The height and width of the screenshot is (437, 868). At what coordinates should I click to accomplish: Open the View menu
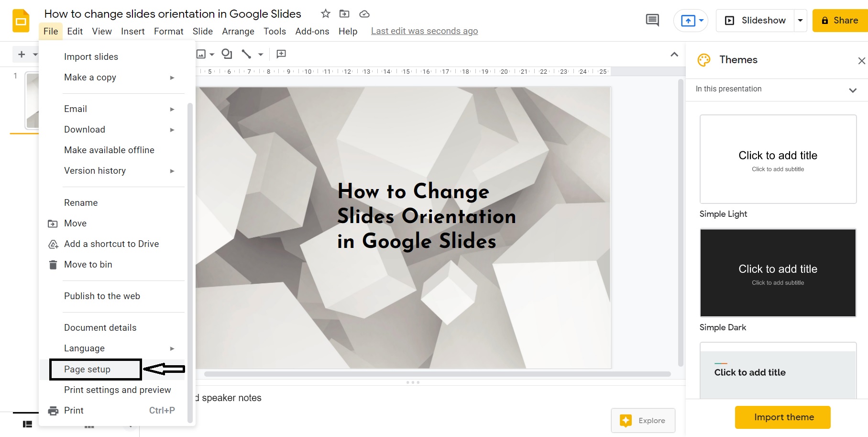(x=102, y=31)
